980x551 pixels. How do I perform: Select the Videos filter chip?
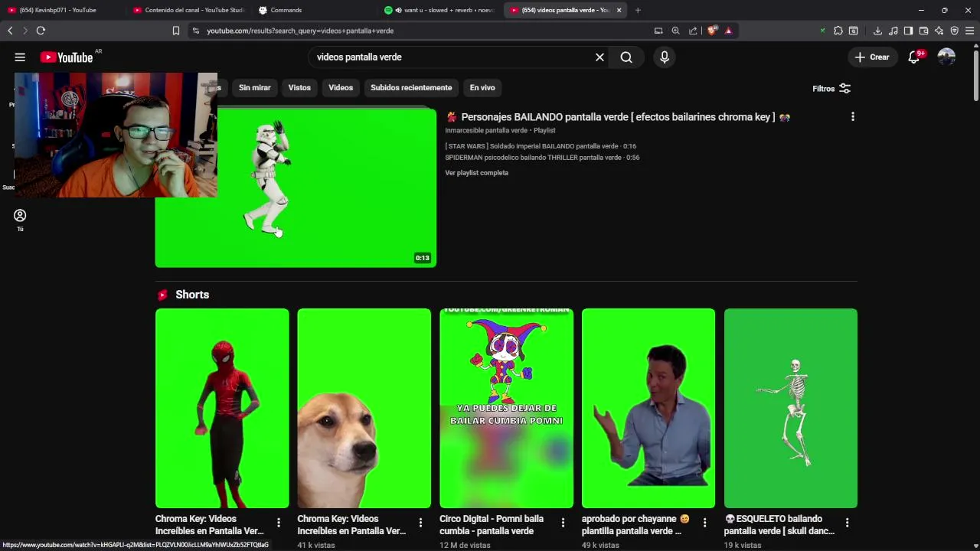click(x=341, y=88)
